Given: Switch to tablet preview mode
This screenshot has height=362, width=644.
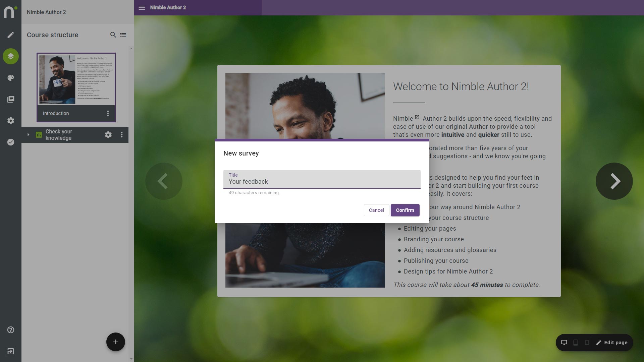Looking at the screenshot, I should pyautogui.click(x=576, y=343).
